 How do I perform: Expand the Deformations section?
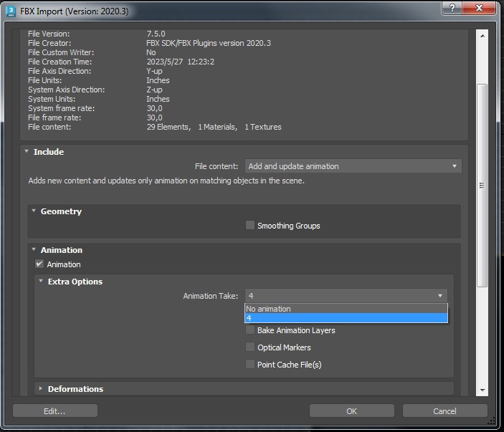click(40, 388)
